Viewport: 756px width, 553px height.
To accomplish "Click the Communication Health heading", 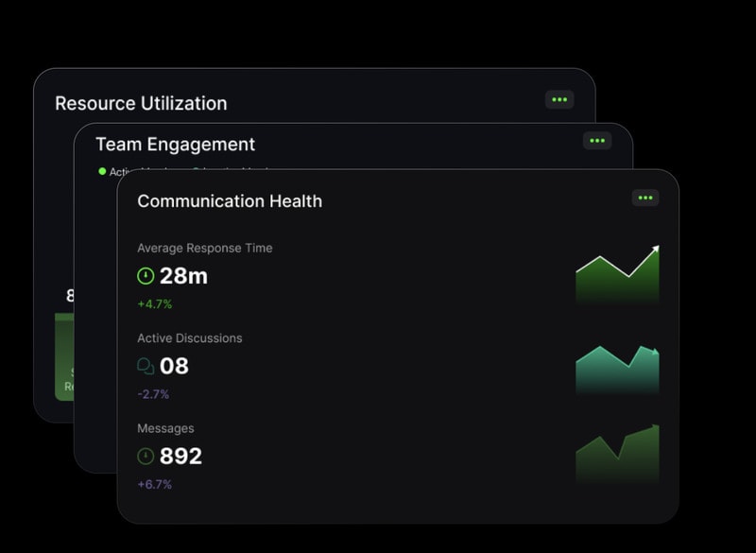I will pos(230,200).
